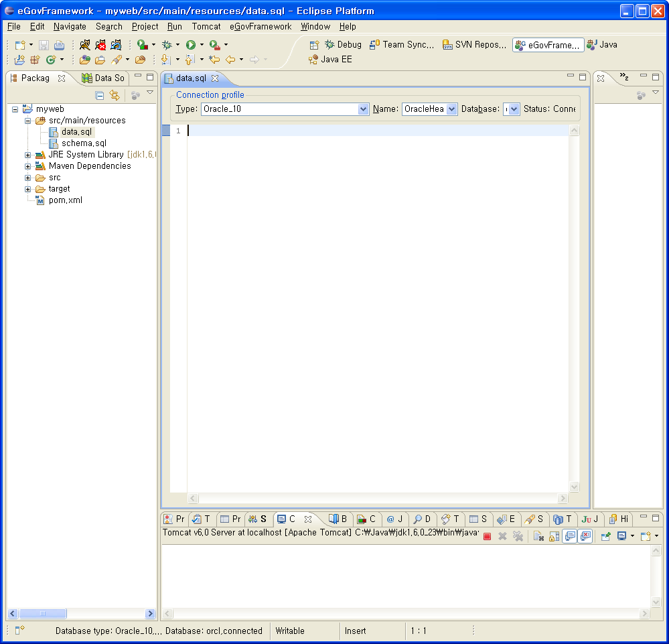Image resolution: width=669 pixels, height=644 pixels.
Task: Click the Open Type folder icon
Action: pyautogui.click(x=84, y=60)
